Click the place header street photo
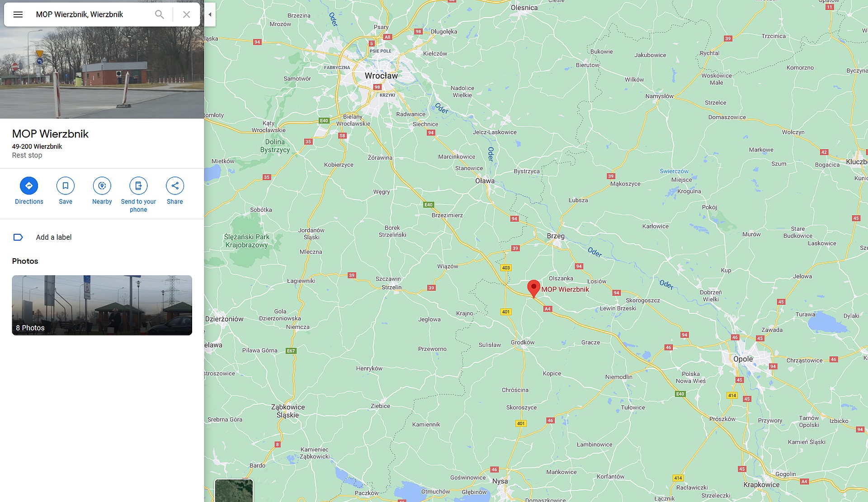868x502 pixels. [102, 72]
